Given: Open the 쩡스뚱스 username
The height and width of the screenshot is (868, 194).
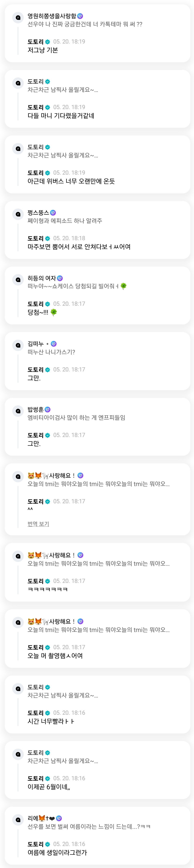Looking at the screenshot, I should point(38,213).
